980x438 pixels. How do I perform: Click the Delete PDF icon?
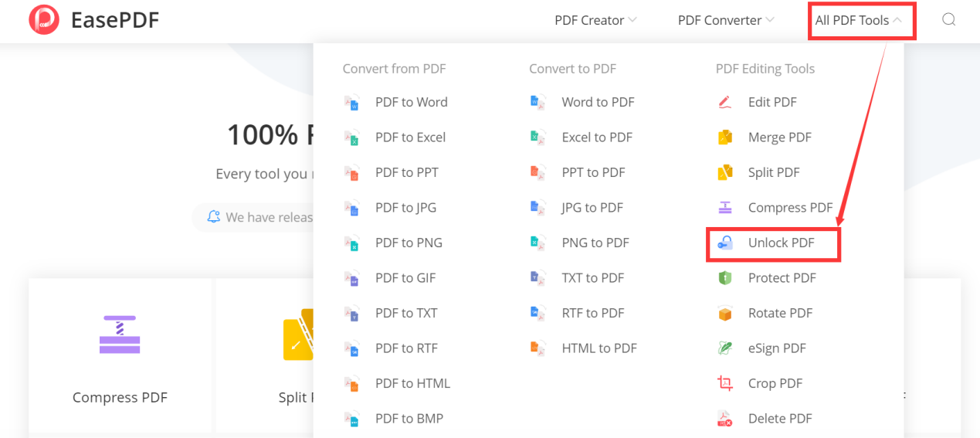click(x=724, y=419)
